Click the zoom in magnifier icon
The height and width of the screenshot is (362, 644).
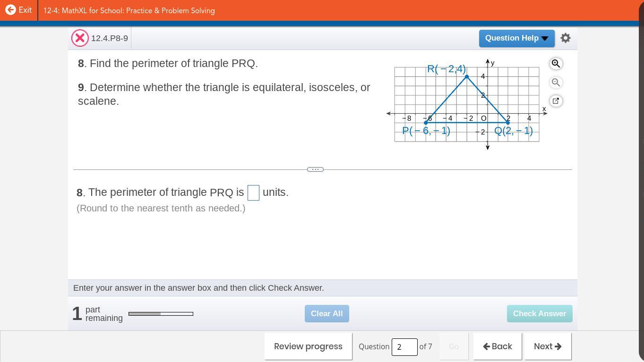[x=556, y=63]
